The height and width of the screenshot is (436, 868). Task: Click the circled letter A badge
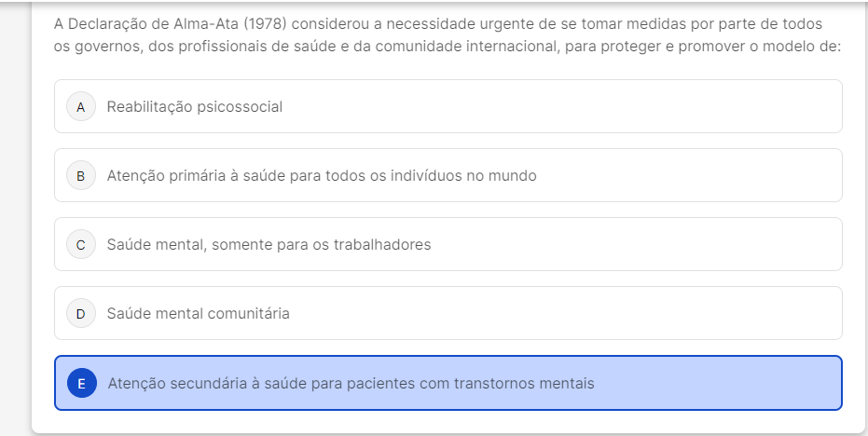click(x=81, y=107)
